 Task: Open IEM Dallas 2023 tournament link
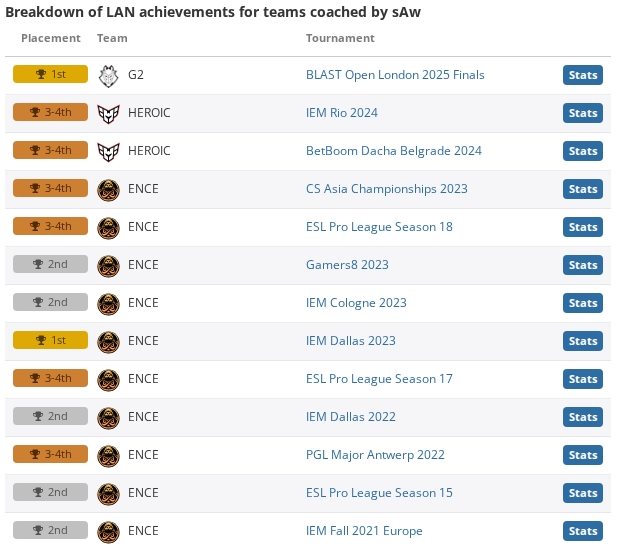click(x=351, y=341)
